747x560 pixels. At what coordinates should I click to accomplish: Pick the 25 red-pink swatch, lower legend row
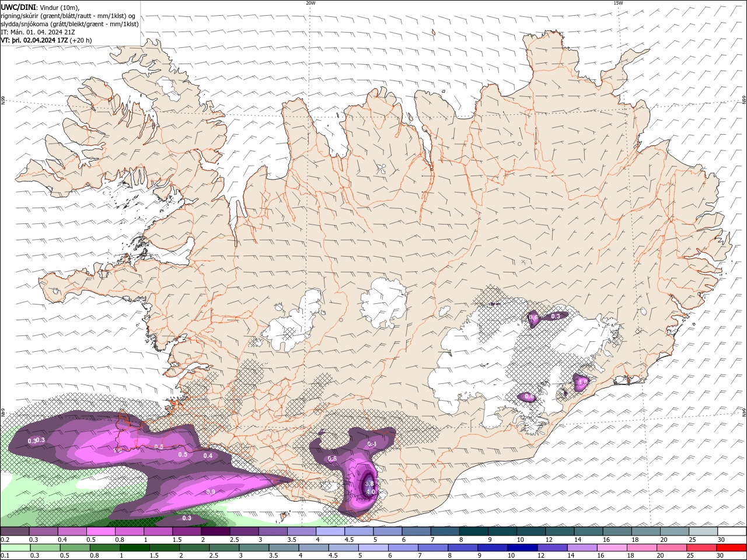702,548
